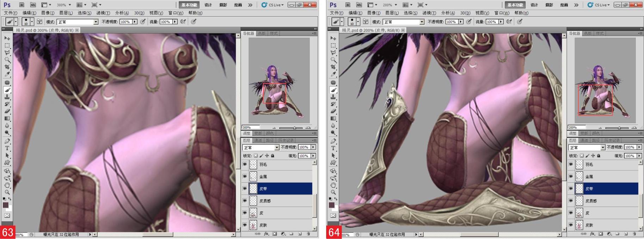644x239 pixels.
Task: Switch to 设计 workspace in left window
Action: [208, 5]
